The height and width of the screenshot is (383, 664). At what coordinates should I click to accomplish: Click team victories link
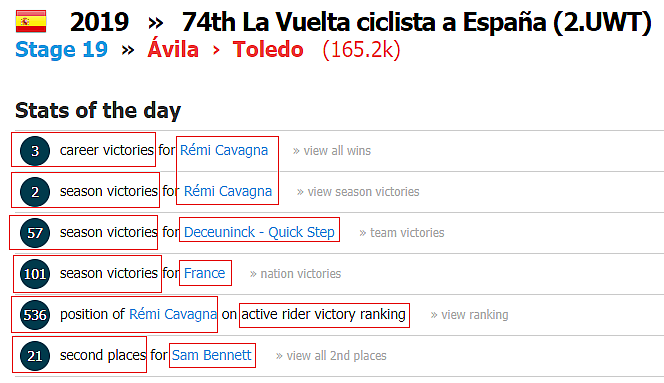[401, 233]
